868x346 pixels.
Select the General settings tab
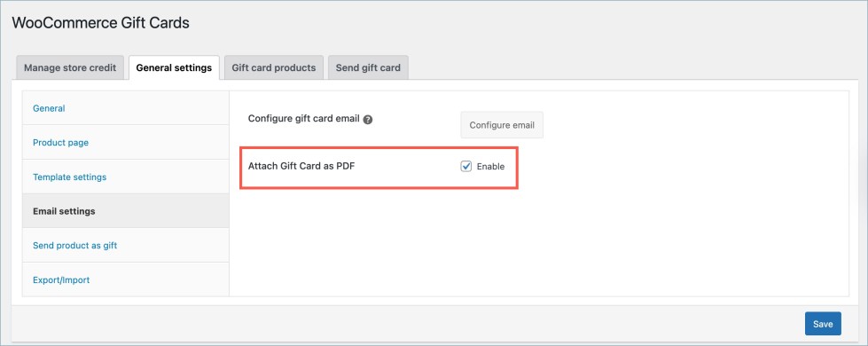(x=174, y=67)
